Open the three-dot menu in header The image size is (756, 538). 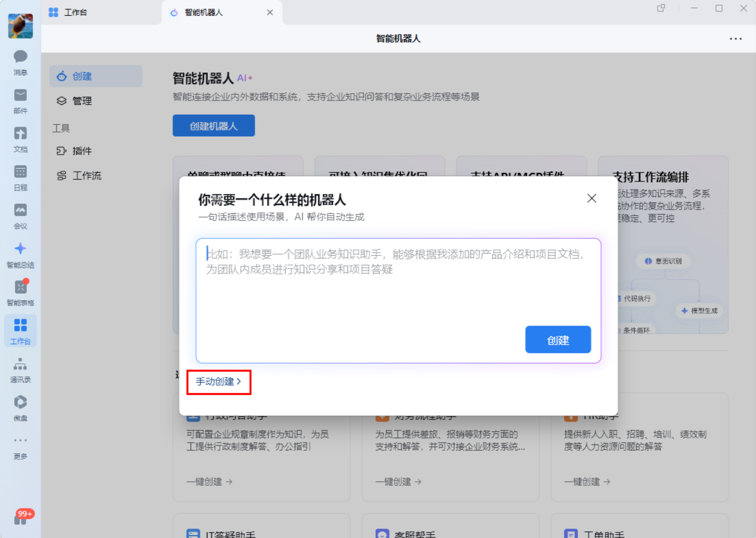tap(736, 39)
